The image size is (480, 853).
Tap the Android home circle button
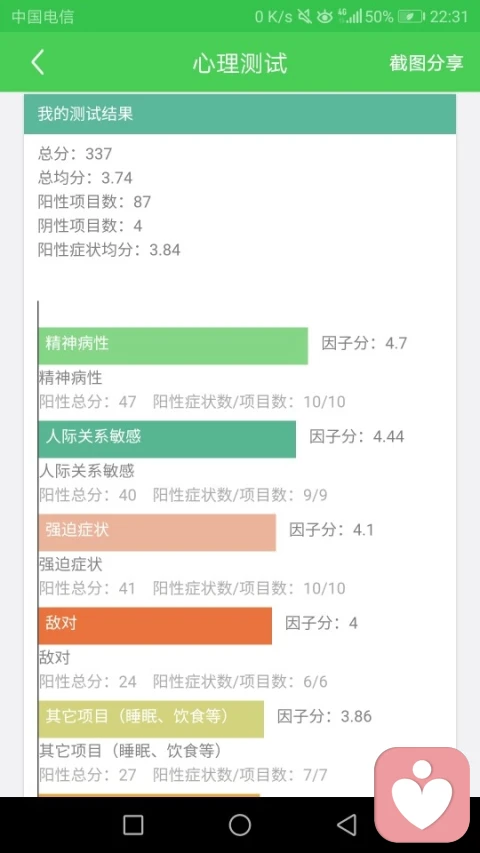240,825
